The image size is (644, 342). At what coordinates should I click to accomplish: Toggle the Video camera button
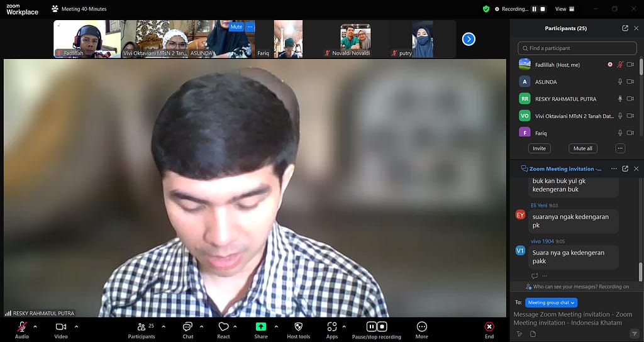pyautogui.click(x=61, y=327)
